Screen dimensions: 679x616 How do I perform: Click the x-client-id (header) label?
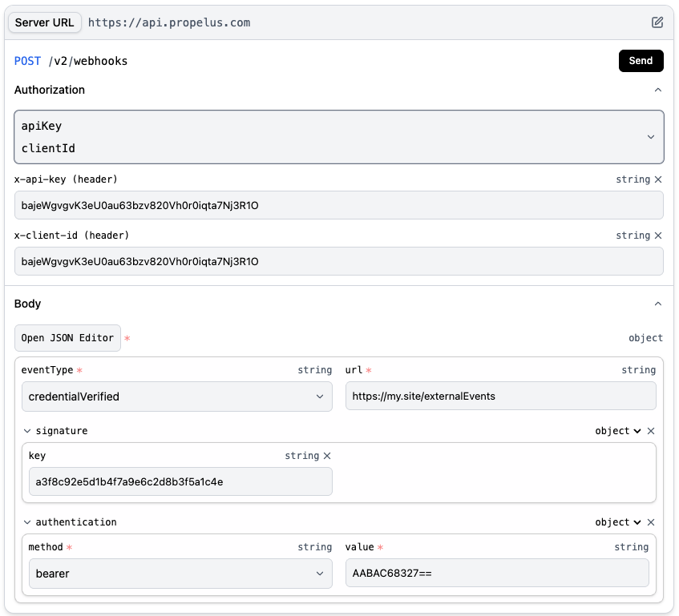(72, 236)
